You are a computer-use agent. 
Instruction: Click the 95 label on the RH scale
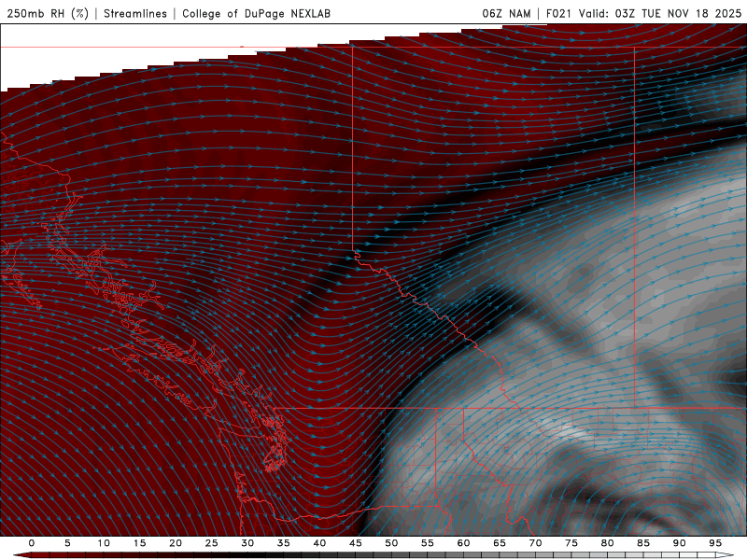(x=715, y=543)
